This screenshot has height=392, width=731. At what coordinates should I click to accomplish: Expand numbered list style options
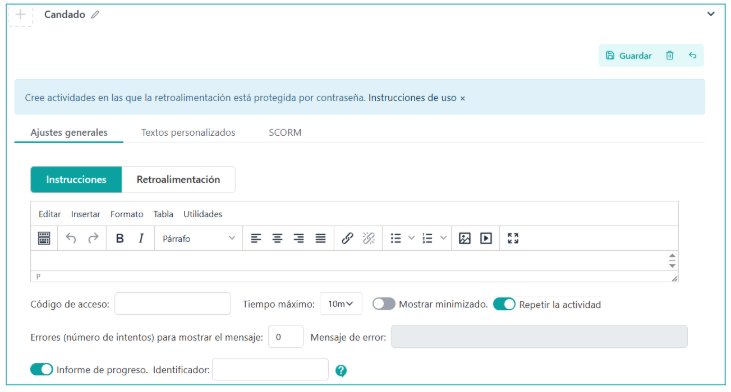click(x=443, y=238)
